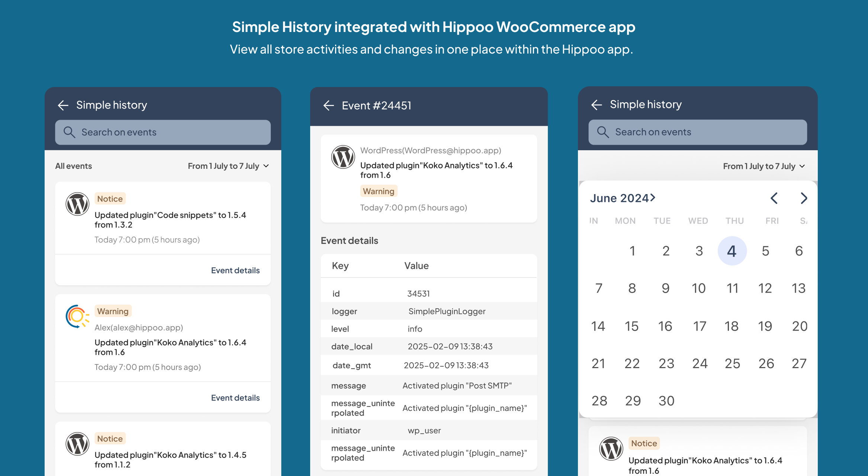Viewport: 868px width, 476px height.
Task: Go back from left Simple history screen
Action: [x=63, y=105]
